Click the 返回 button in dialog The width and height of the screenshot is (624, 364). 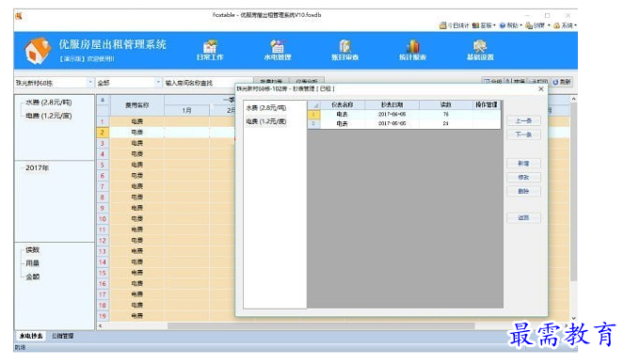[x=523, y=217]
